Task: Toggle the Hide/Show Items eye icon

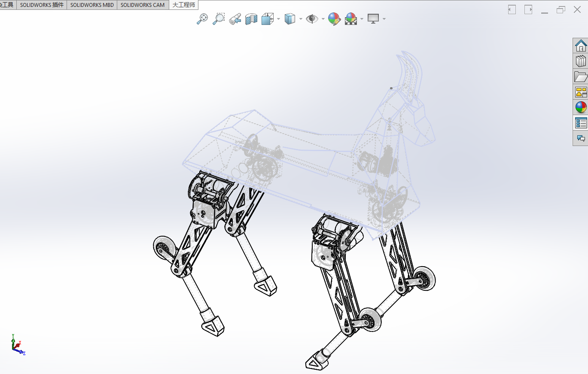Action: click(312, 18)
